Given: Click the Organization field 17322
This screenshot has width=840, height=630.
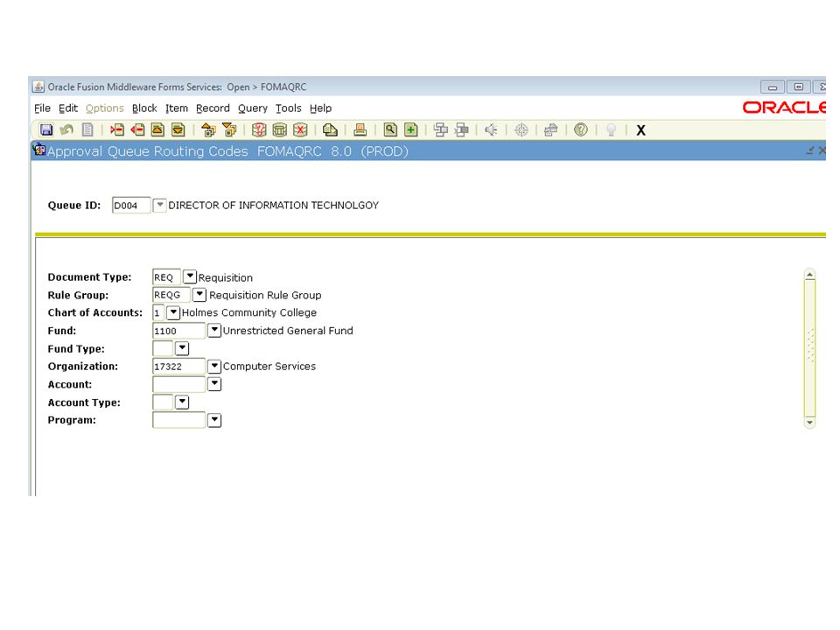Looking at the screenshot, I should coord(178,367).
